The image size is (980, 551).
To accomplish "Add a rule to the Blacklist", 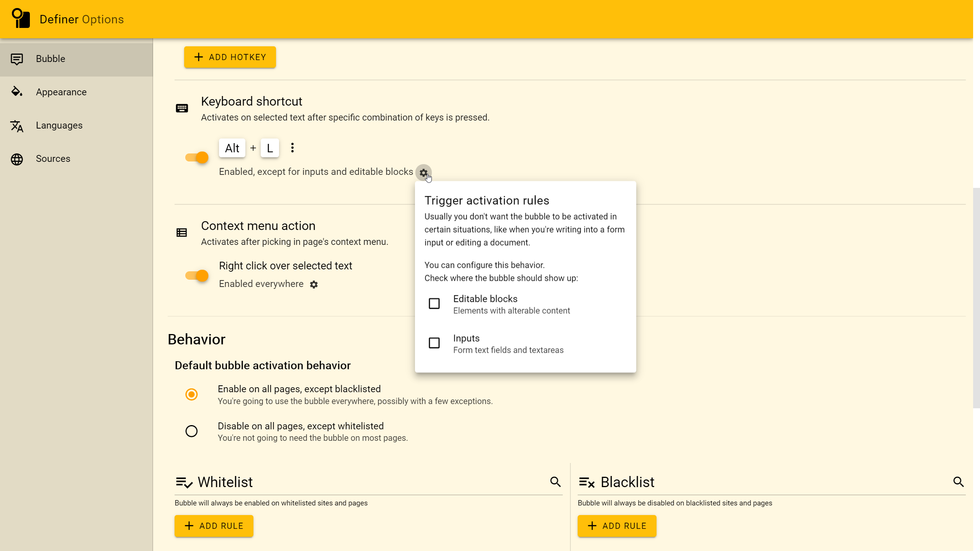I will pyautogui.click(x=617, y=526).
